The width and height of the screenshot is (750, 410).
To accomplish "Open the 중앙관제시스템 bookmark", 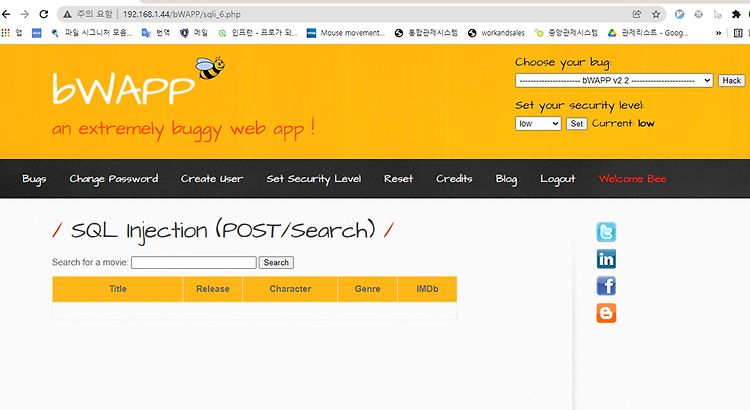I will click(x=566, y=33).
